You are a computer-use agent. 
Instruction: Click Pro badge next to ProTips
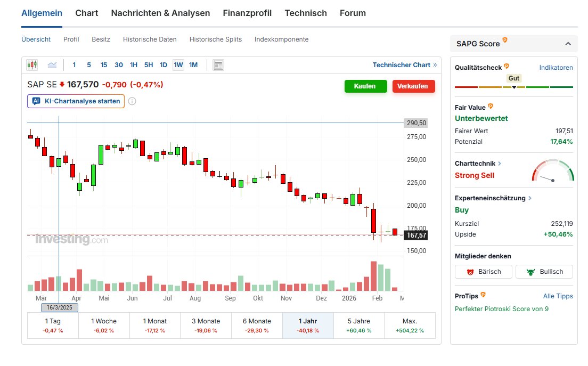click(483, 295)
